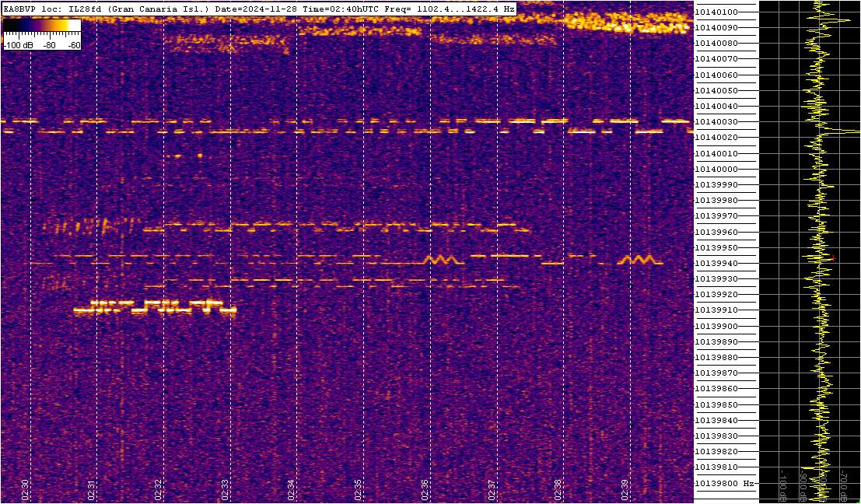Click frequency label 10139910
Viewport: 861px width, 504px height.
point(716,310)
